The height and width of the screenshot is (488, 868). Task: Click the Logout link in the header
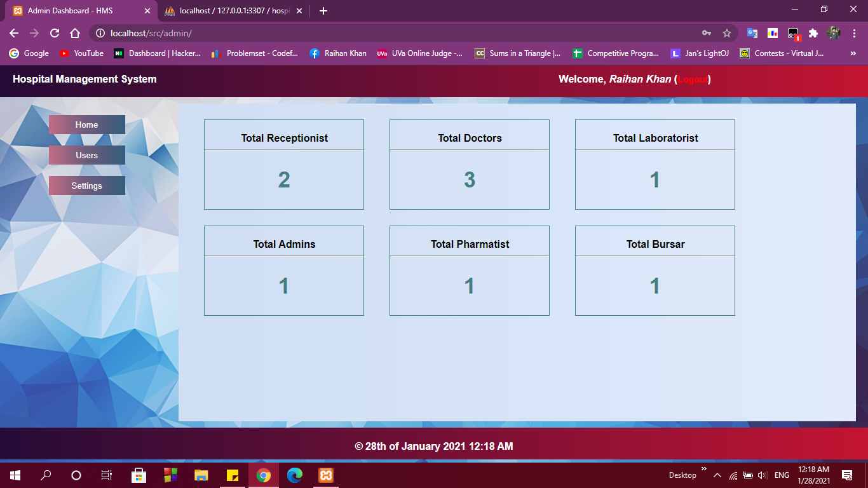click(693, 79)
